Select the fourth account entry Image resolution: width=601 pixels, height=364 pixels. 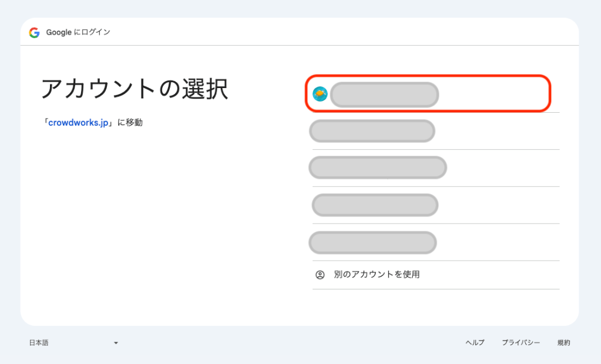coord(375,205)
